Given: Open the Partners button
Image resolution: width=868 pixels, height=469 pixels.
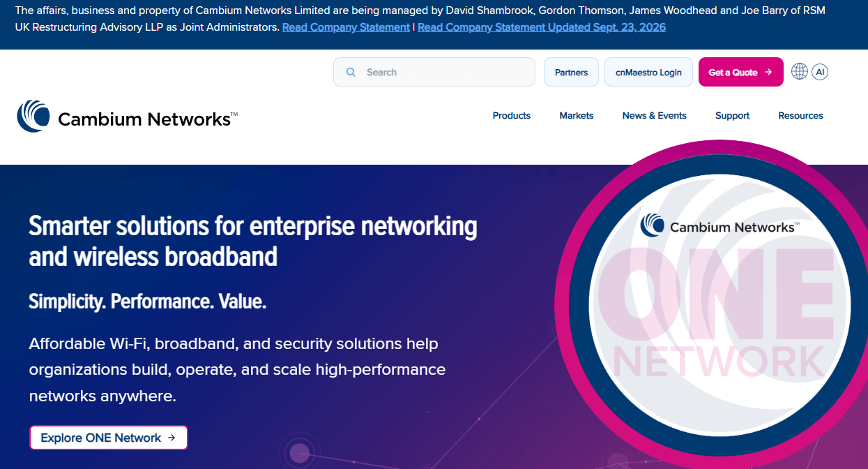Looking at the screenshot, I should (571, 72).
